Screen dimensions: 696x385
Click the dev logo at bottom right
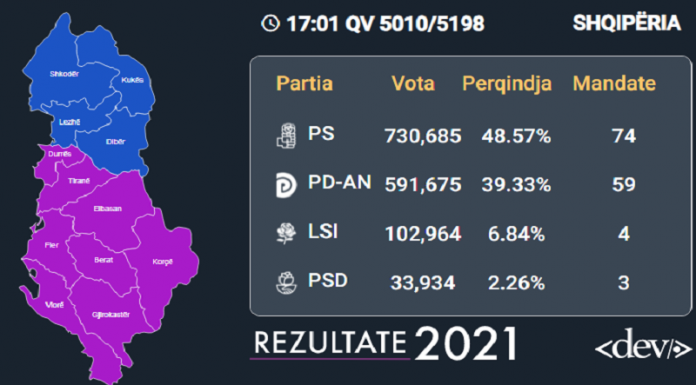(643, 344)
